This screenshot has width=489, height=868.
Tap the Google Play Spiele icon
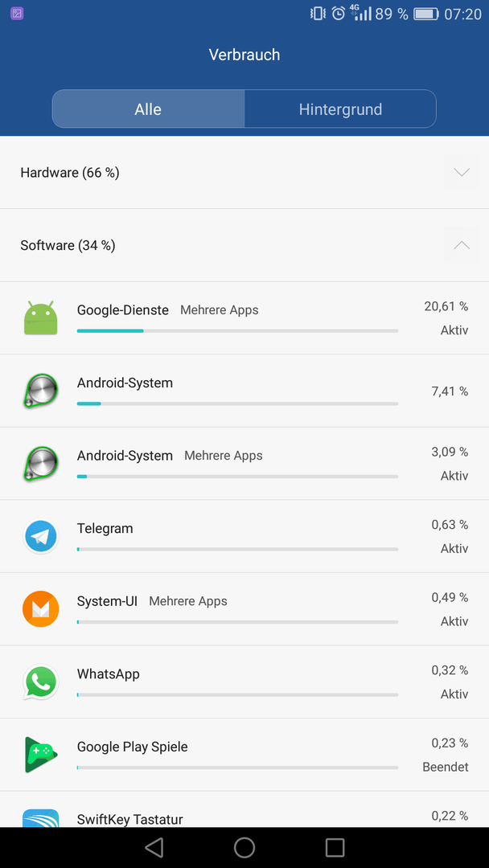(41, 755)
